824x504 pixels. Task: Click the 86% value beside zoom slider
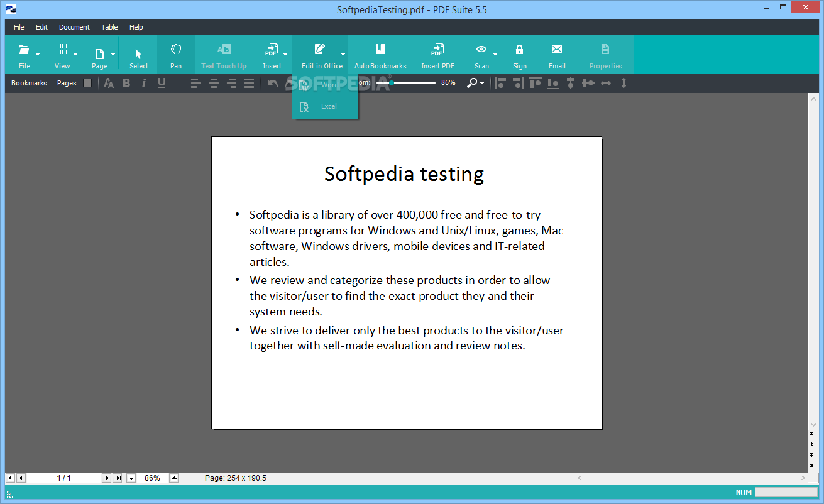tap(448, 83)
